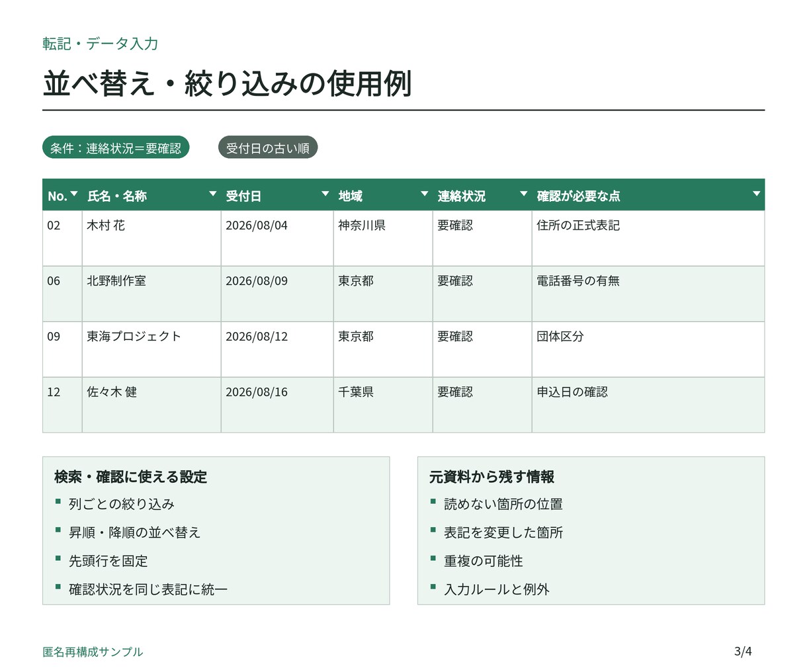Click 要確認 in the 木村 花 row
807x672 pixels.
[482, 238]
